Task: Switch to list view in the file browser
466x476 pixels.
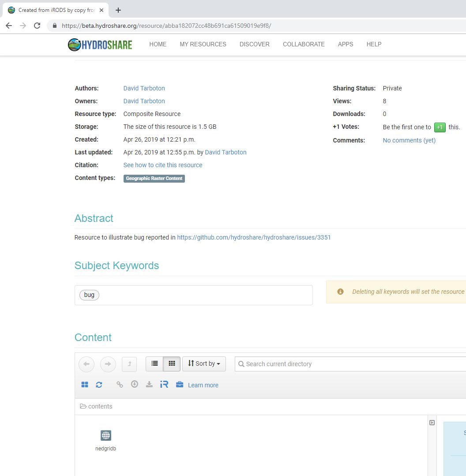Action: coord(154,364)
